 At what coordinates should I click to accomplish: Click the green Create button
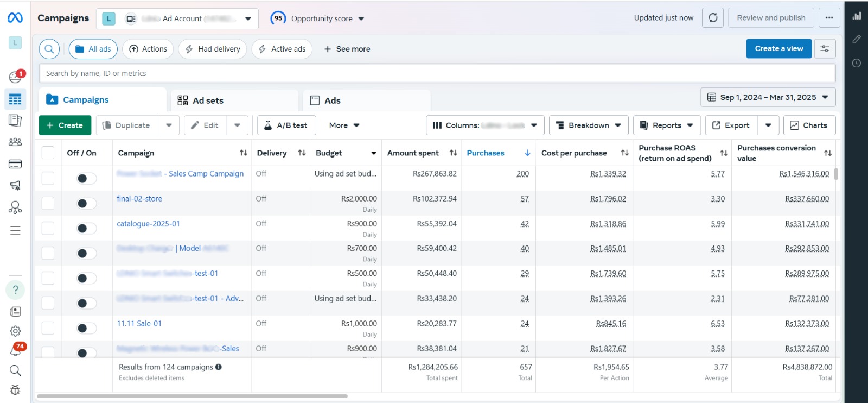point(65,125)
